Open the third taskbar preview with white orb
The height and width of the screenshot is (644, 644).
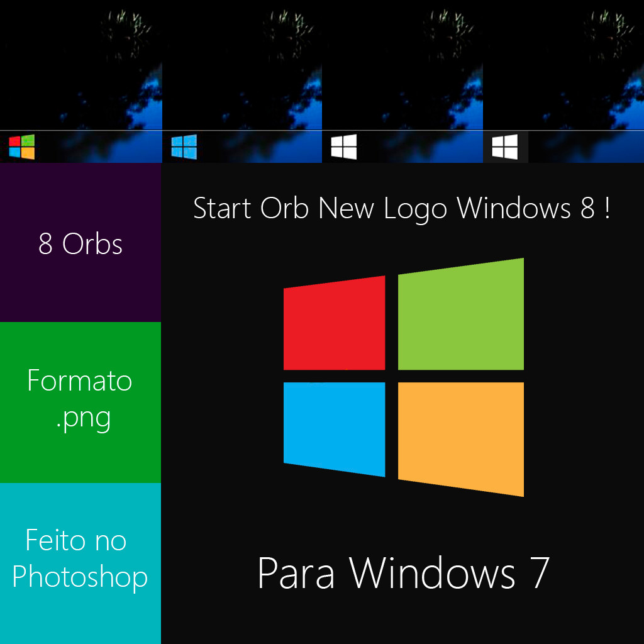[x=402, y=81]
